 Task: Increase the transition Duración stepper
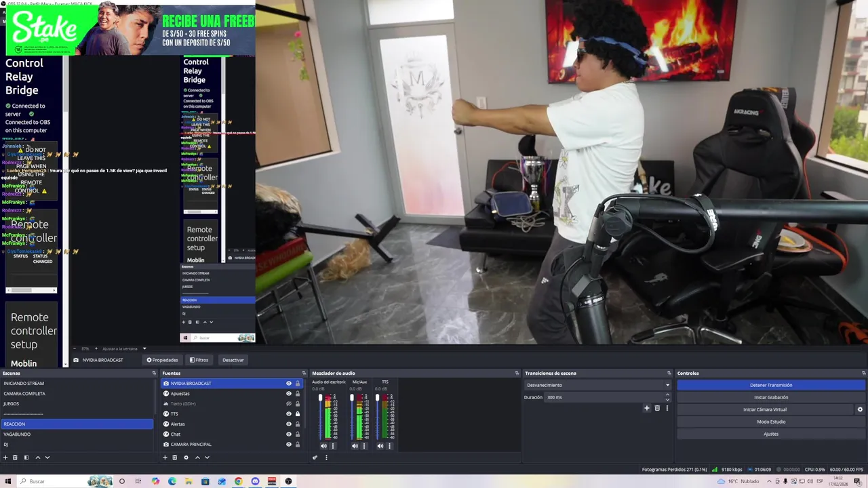[x=667, y=394]
